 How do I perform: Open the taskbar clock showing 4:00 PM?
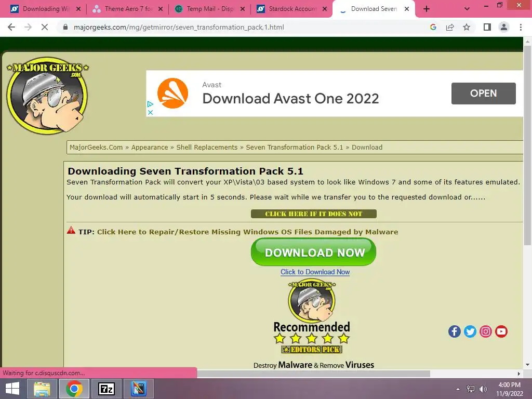509,389
